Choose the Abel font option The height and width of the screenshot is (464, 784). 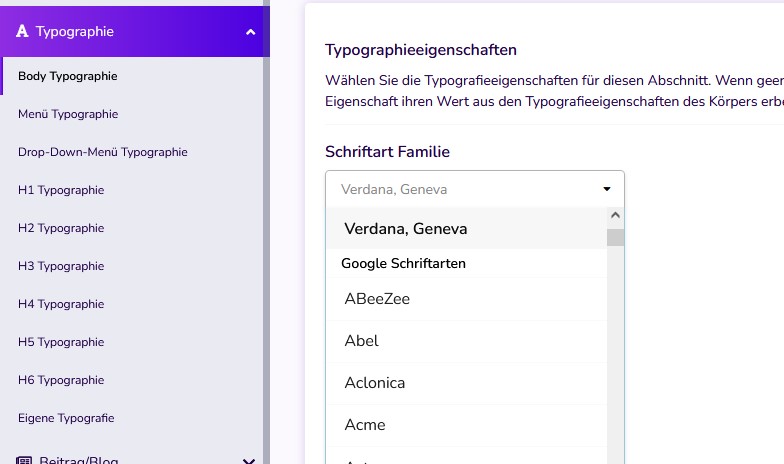[x=466, y=341]
